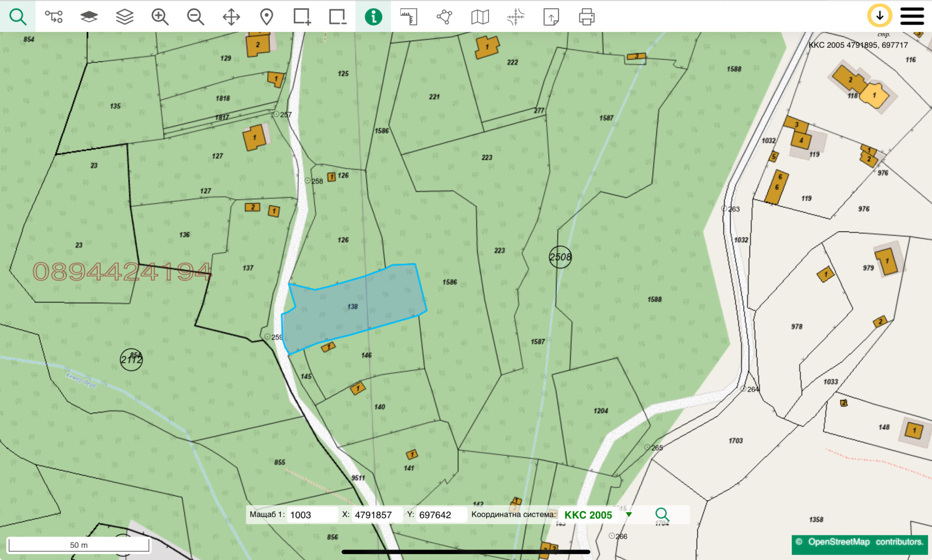
Task: Click the base layer icon
Action: point(89,17)
